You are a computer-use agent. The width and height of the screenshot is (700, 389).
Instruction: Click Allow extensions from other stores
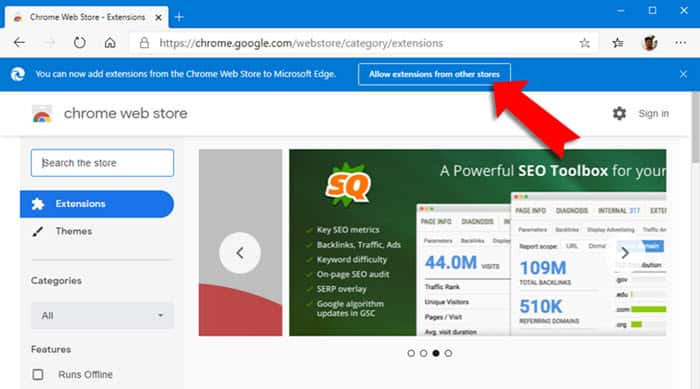[434, 74]
